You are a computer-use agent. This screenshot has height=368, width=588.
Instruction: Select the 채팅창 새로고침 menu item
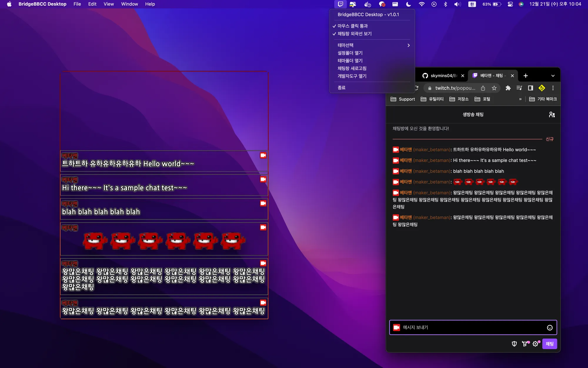[352, 68]
